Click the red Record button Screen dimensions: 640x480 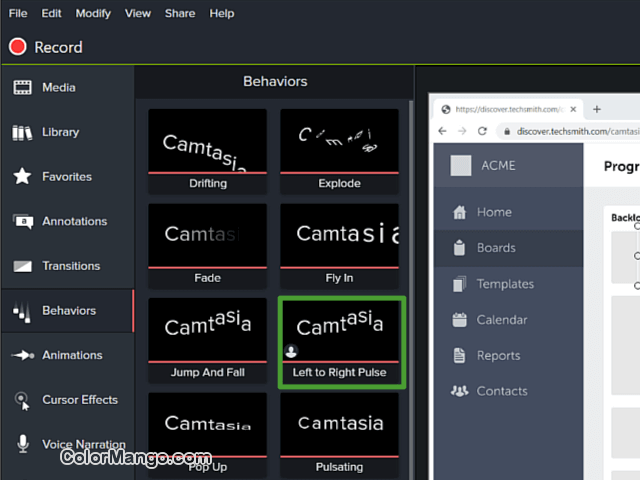(17, 47)
